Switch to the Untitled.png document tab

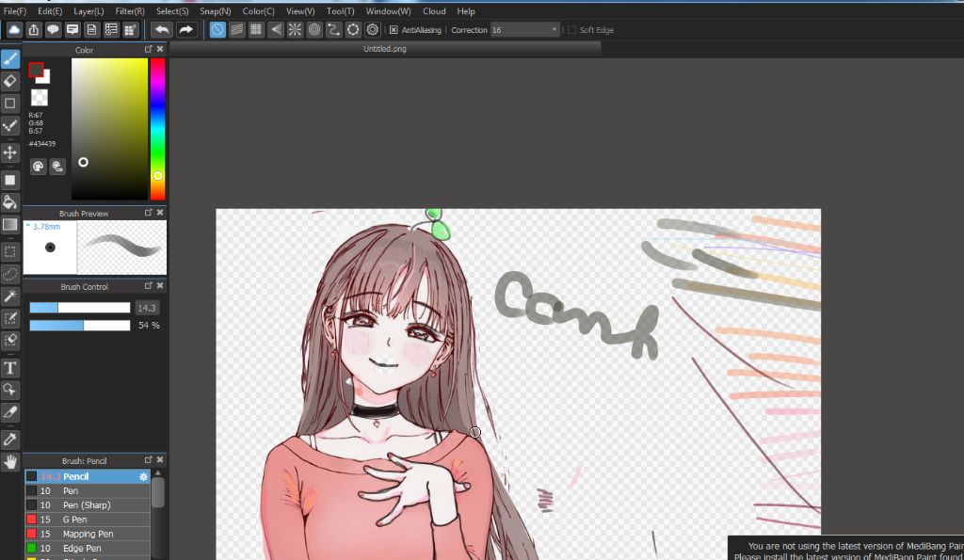click(x=385, y=49)
